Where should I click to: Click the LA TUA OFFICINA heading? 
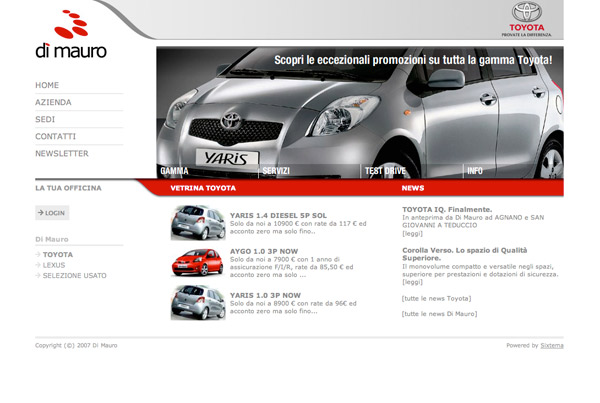click(x=68, y=188)
